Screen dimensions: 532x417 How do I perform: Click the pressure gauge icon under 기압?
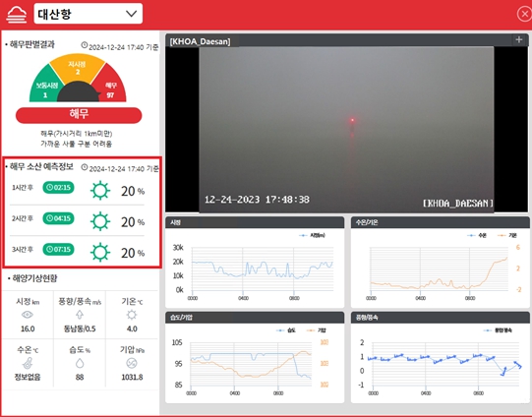pos(132,363)
